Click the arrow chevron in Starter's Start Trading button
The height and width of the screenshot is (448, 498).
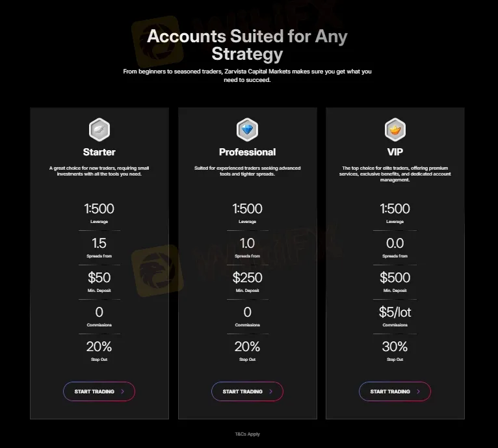pos(123,391)
